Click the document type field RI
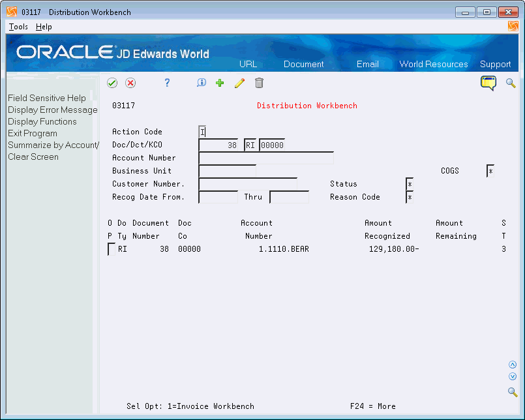 pyautogui.click(x=250, y=145)
